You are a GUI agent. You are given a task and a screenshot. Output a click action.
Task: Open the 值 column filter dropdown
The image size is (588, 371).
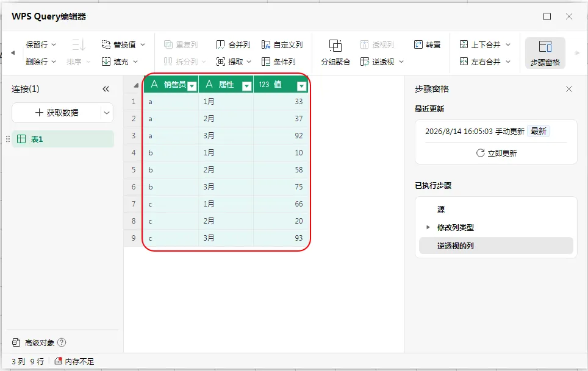[x=301, y=87]
